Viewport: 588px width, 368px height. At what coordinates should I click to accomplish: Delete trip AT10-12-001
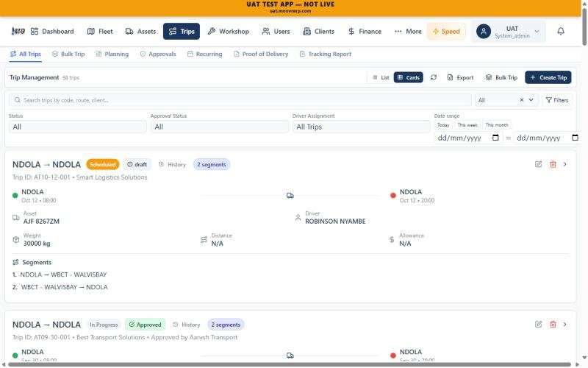pyautogui.click(x=553, y=164)
